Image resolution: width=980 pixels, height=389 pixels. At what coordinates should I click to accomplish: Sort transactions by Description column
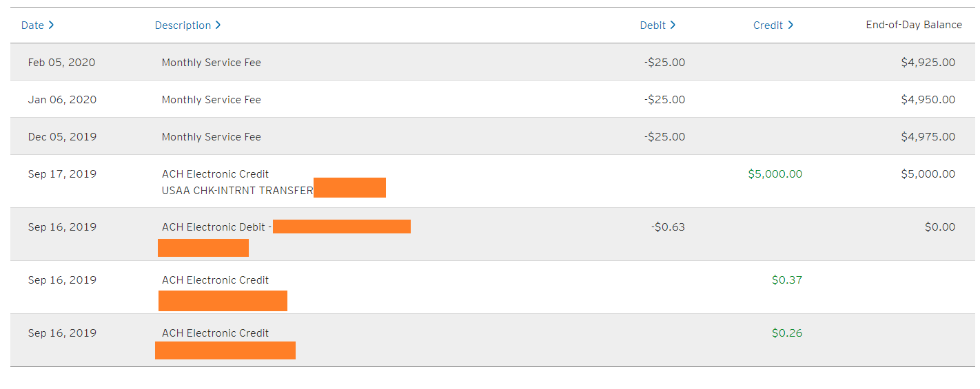coord(183,25)
